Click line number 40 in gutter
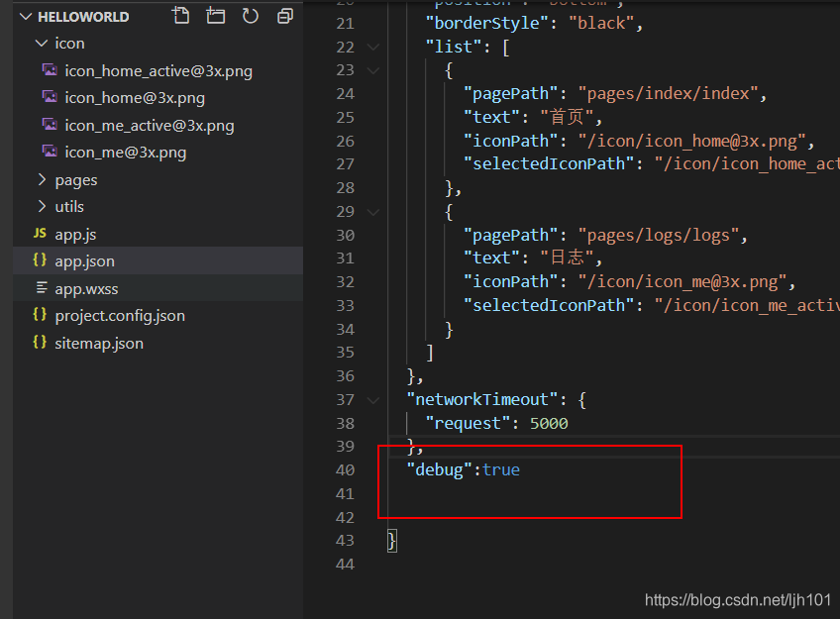The image size is (840, 619). coord(345,470)
